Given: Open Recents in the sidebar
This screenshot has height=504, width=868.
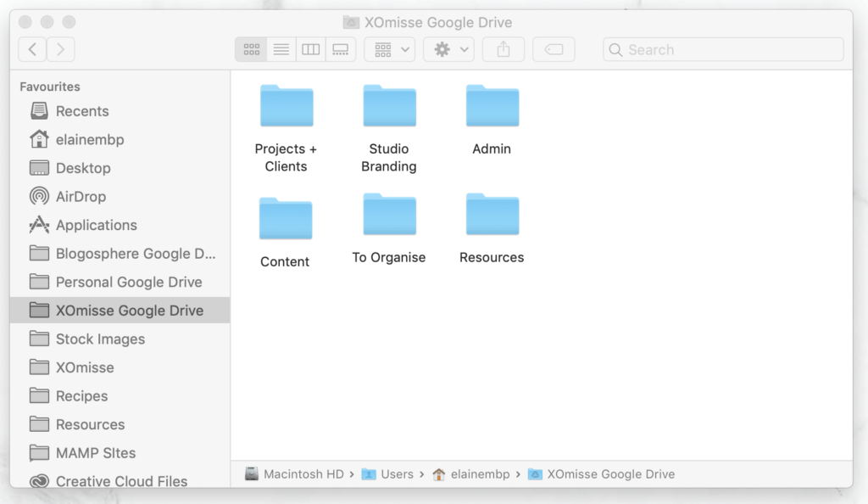Looking at the screenshot, I should [120, 111].
